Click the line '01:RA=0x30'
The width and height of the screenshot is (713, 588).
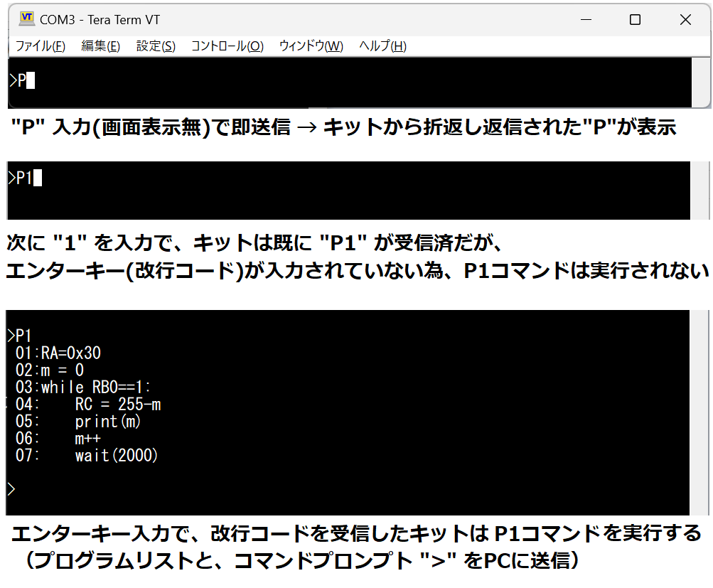pos(58,353)
